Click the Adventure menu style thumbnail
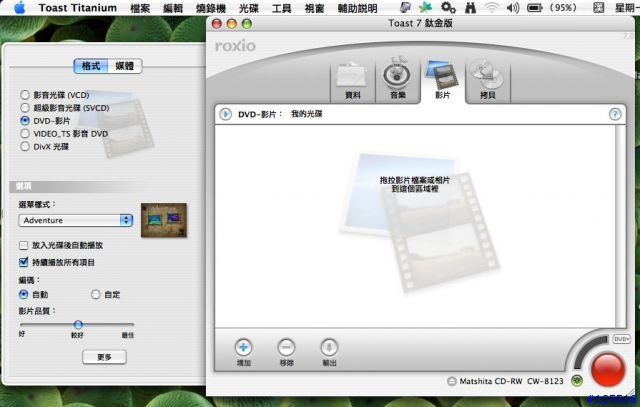640x407 pixels. pos(164,220)
